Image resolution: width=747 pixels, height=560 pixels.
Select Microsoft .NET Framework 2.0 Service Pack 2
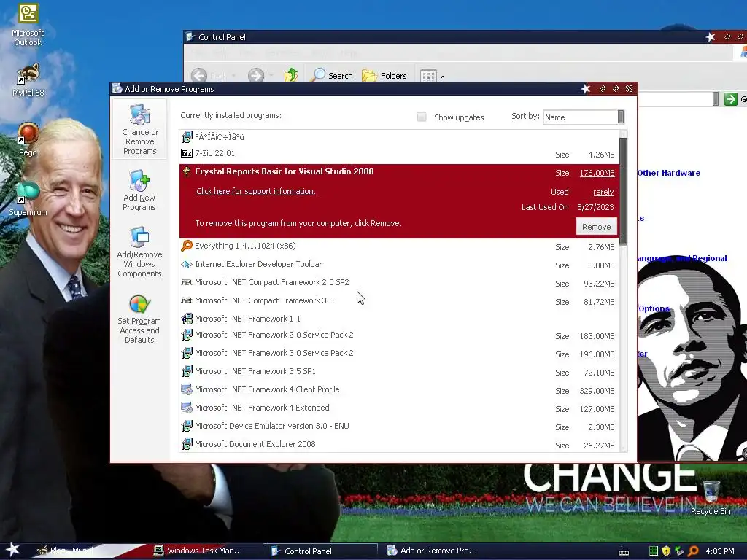(399, 335)
